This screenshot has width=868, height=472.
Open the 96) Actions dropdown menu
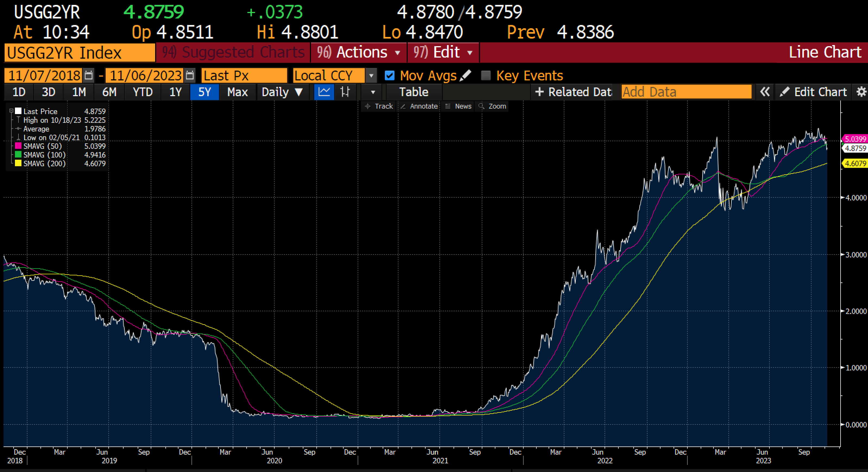coord(358,53)
